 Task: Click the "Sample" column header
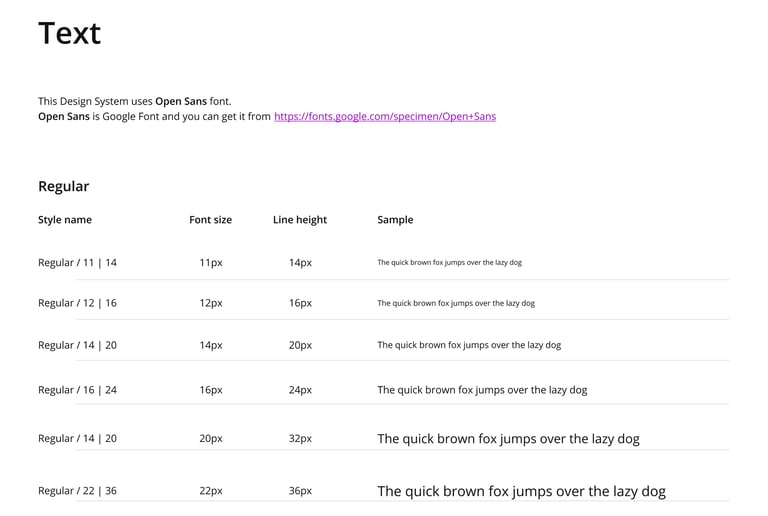395,220
